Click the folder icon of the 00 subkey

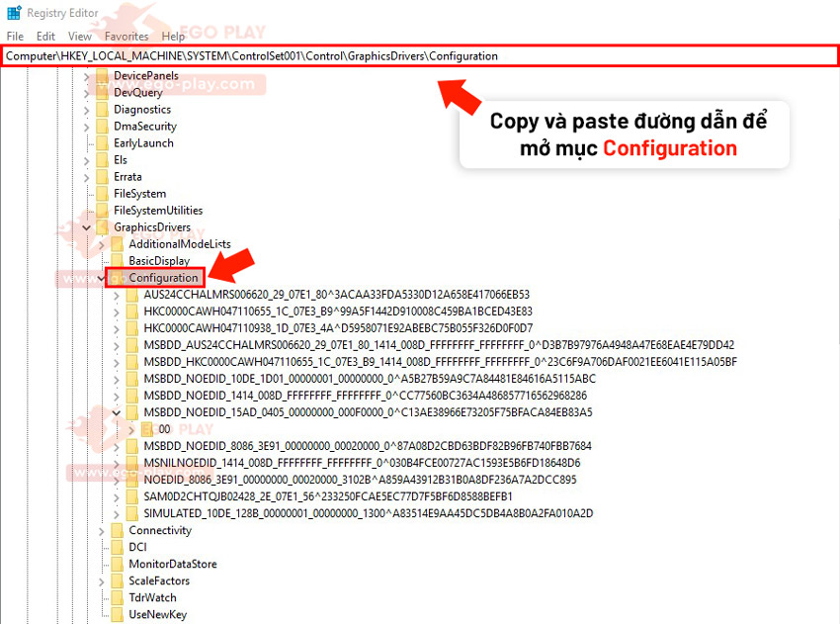coord(147,429)
